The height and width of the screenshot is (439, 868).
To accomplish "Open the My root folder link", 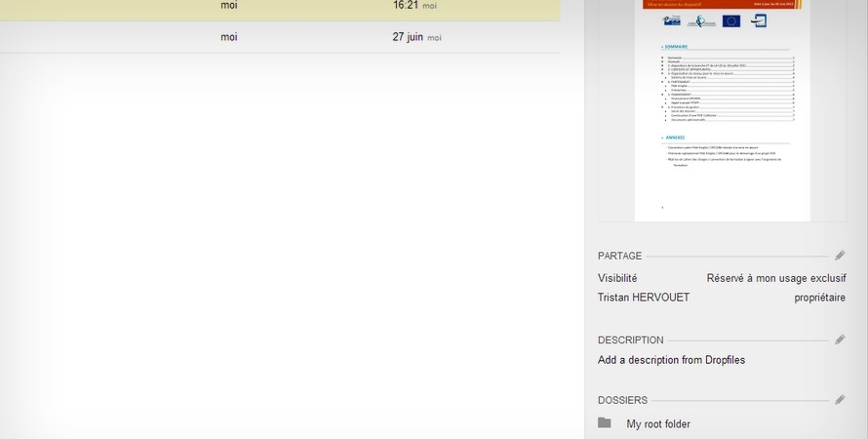I will coord(658,424).
